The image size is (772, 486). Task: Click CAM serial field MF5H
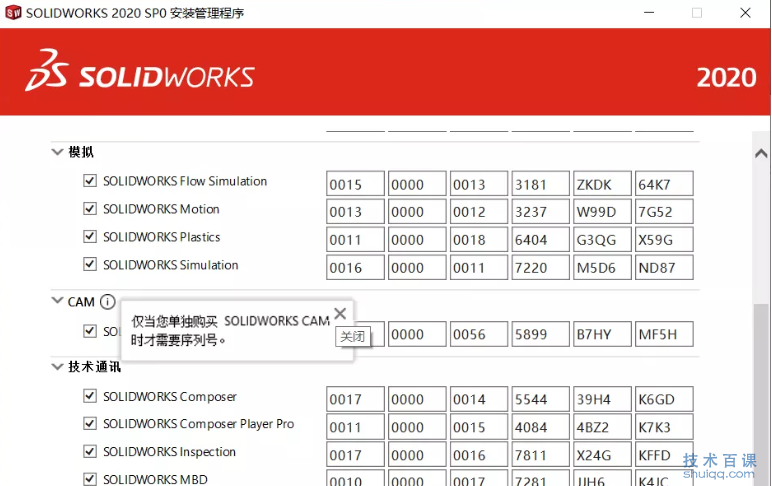[664, 334]
